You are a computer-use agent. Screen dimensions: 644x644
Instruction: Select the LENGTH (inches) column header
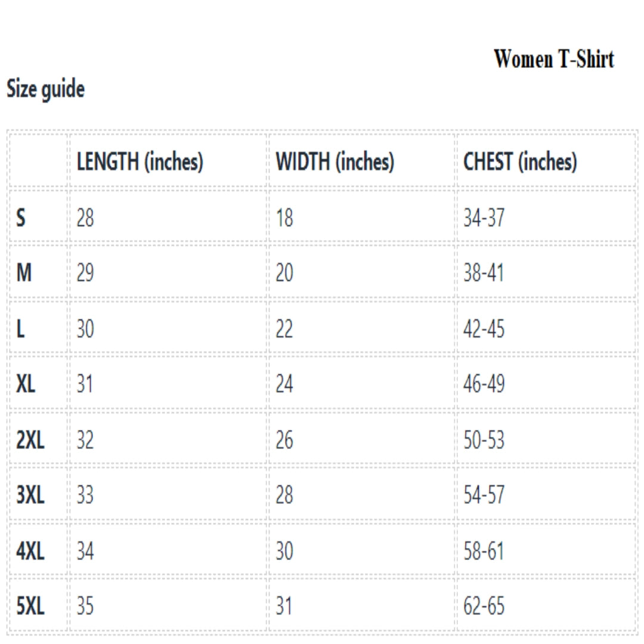140,162
